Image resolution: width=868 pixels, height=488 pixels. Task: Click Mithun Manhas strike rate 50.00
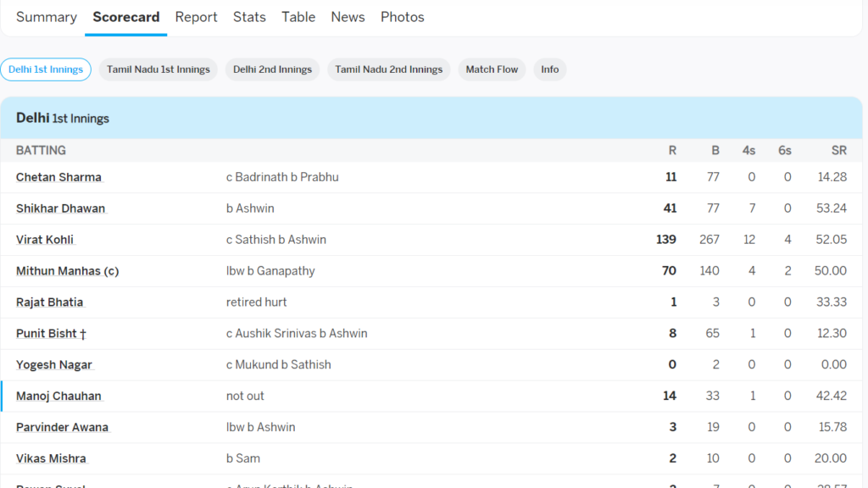pos(831,271)
